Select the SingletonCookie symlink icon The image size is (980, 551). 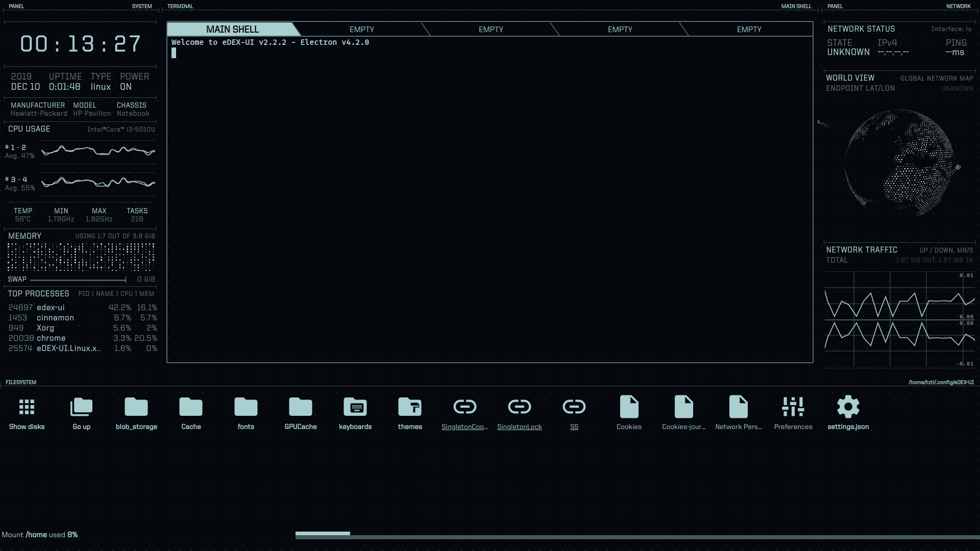click(465, 407)
